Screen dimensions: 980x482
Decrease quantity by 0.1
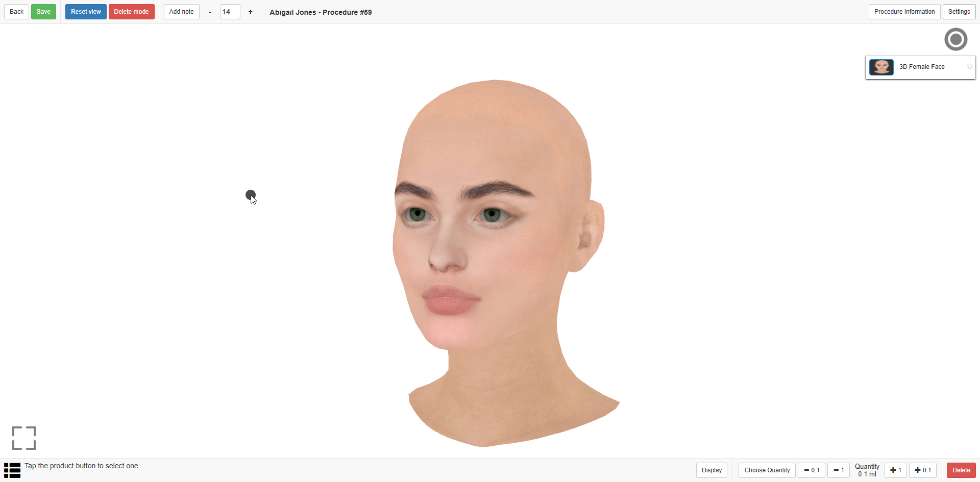click(x=811, y=470)
